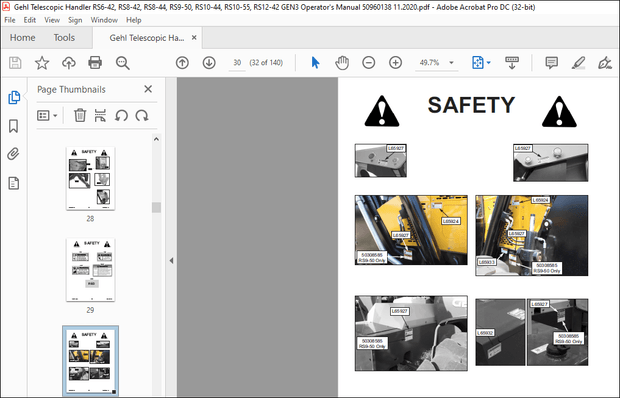
Task: Select the Hand pan tool
Action: (342, 63)
